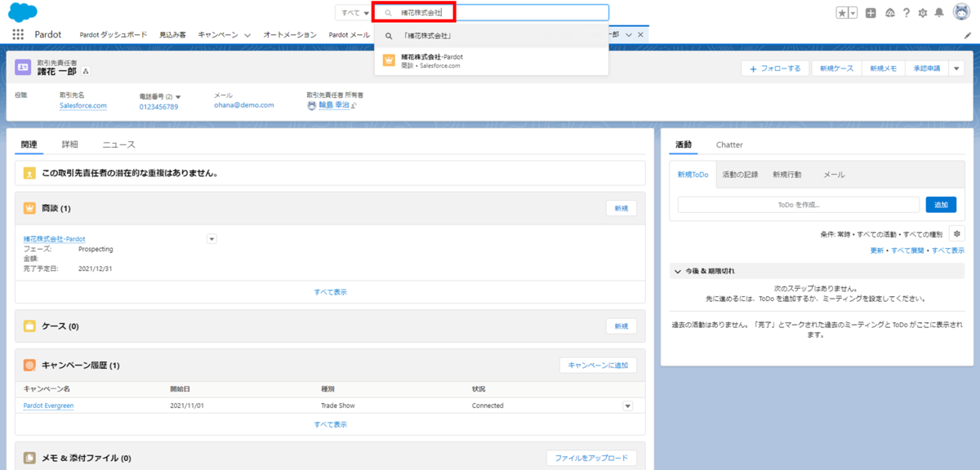Click 新規 button in ケース section
The image size is (980, 470).
(621, 326)
